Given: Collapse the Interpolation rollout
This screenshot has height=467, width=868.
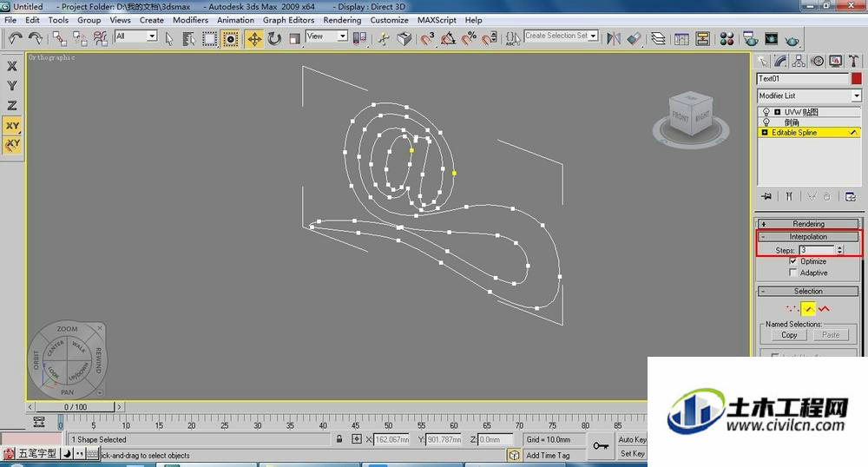Looking at the screenshot, I should (x=808, y=236).
